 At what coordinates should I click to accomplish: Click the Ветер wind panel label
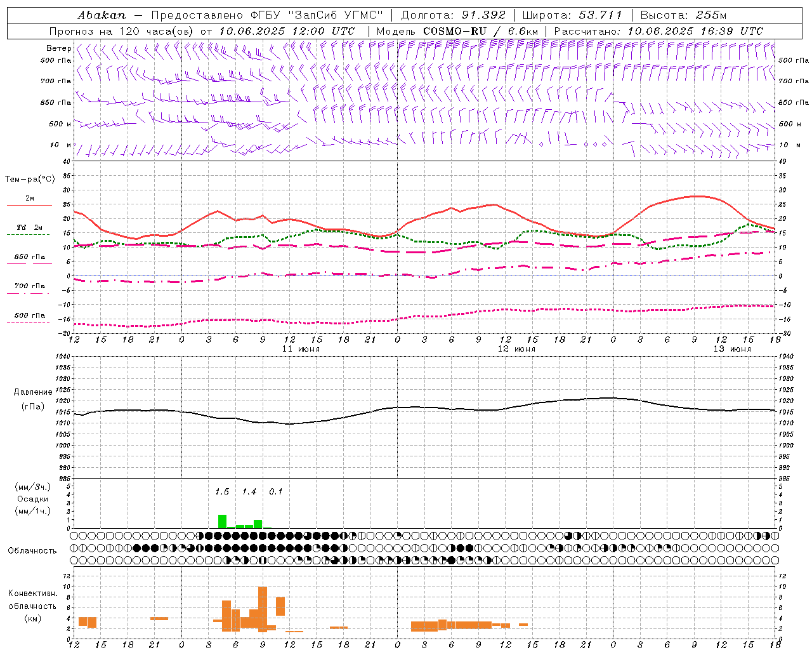(x=58, y=48)
